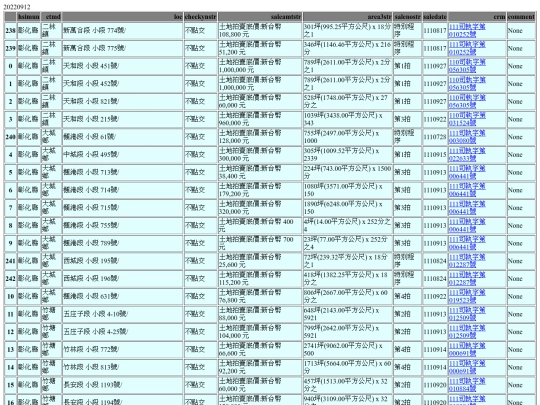
Task: Click the sale amount cell '179,200 元'
Action: pyautogui.click(x=260, y=190)
